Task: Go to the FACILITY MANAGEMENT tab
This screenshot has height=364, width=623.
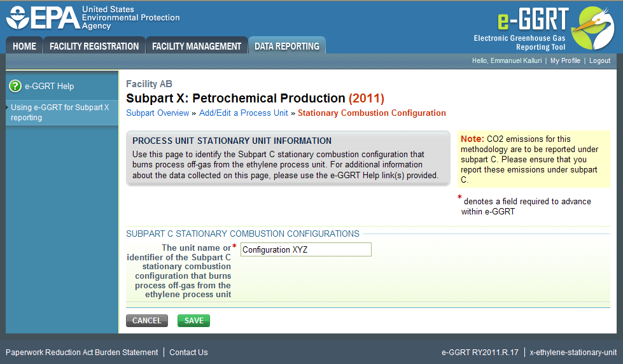Action: (197, 46)
